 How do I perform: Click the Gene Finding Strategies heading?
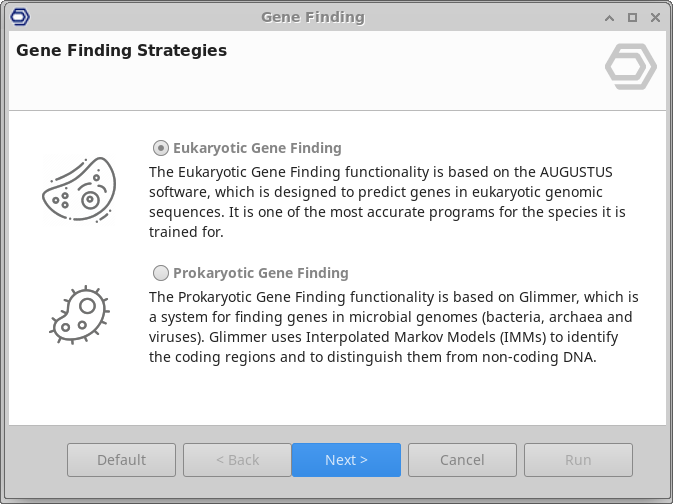coord(122,50)
